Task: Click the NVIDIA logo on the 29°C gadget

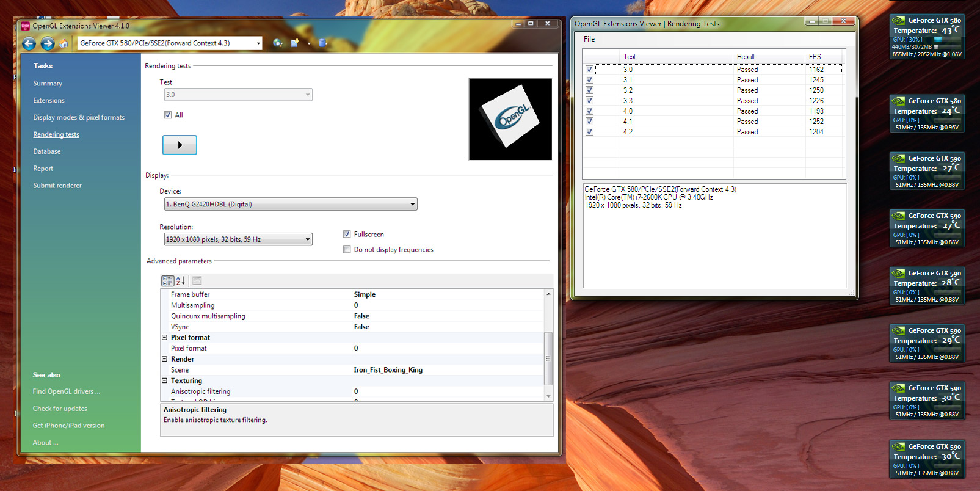Action: (x=898, y=330)
